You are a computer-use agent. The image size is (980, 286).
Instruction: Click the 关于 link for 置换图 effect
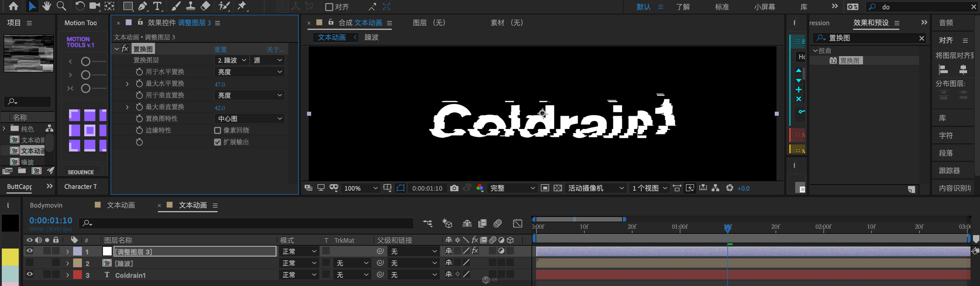(275, 49)
